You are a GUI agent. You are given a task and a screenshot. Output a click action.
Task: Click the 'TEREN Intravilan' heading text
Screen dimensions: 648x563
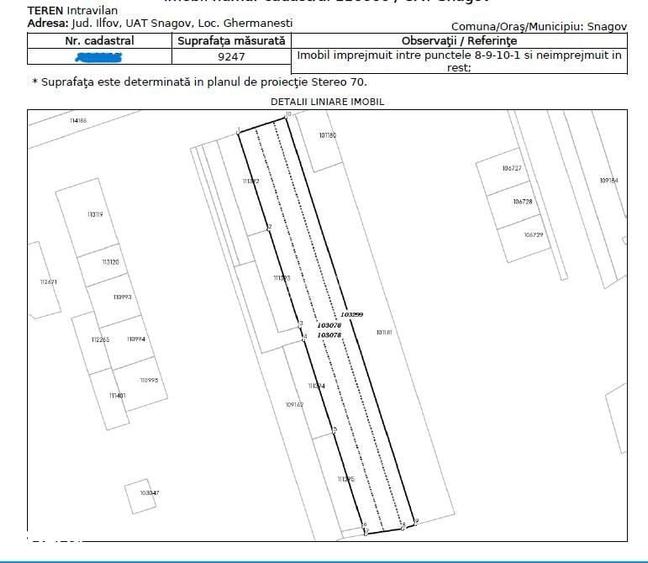click(x=72, y=10)
